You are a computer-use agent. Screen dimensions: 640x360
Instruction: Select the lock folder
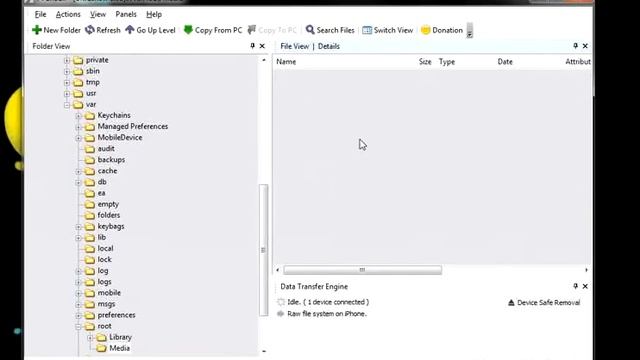[104, 259]
